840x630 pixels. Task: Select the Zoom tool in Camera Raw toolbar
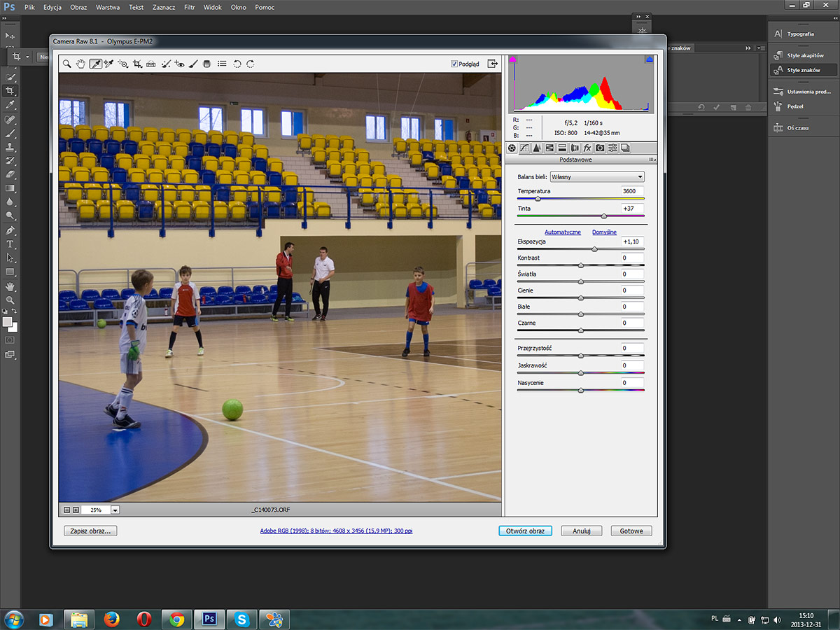pos(66,64)
